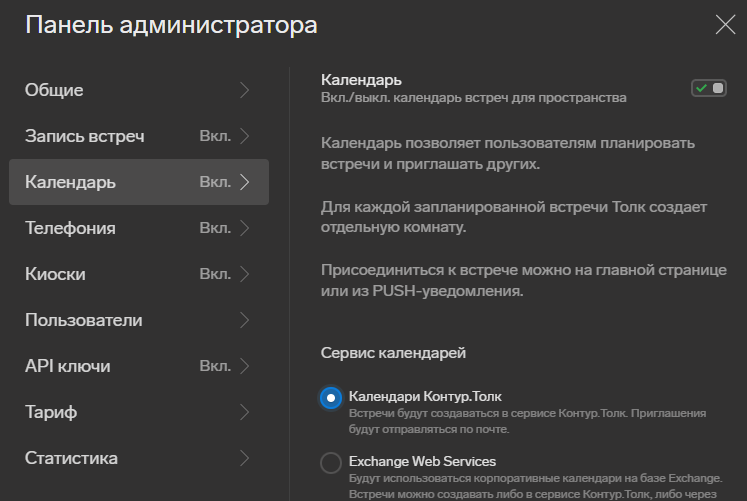The width and height of the screenshot is (747, 501).
Task: Open the Киоски section
Action: click(x=139, y=274)
